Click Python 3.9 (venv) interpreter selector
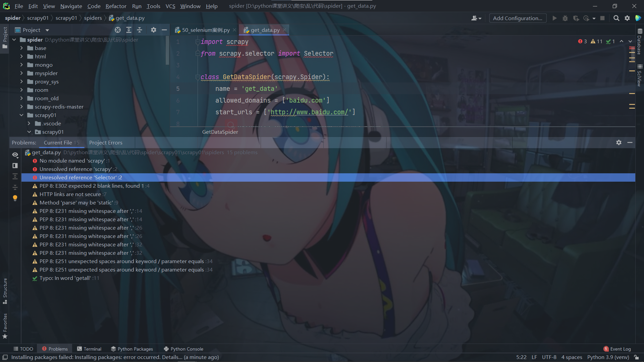644x362 pixels. (x=608, y=357)
